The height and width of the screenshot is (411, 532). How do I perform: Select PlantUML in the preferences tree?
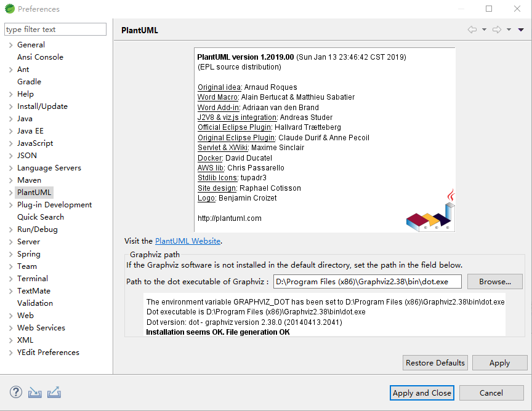point(34,193)
